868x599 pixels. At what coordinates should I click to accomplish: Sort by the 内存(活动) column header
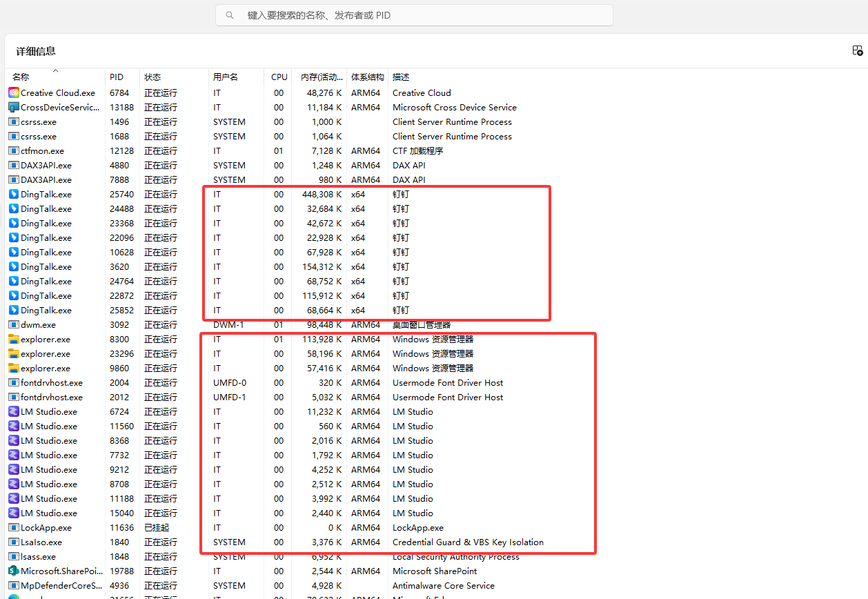pos(322,77)
